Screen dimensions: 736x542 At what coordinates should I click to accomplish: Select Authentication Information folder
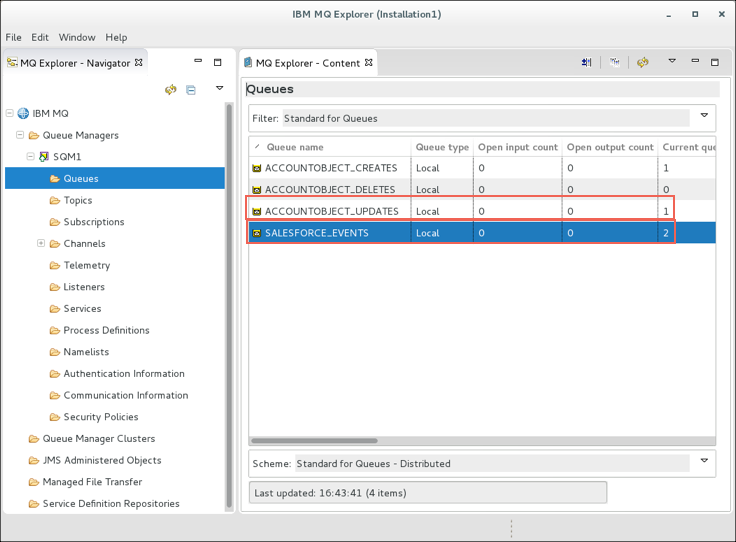click(124, 374)
